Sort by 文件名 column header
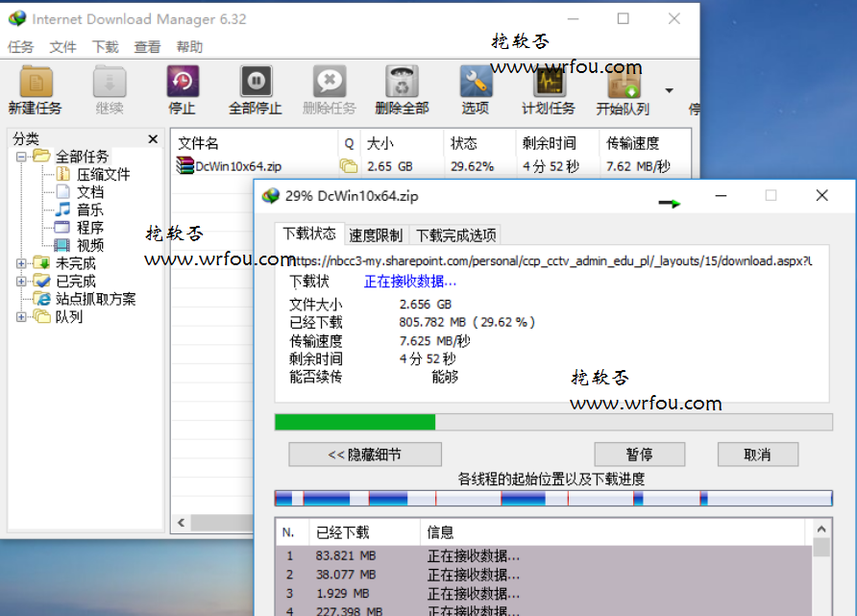857x616 pixels. pyautogui.click(x=255, y=143)
